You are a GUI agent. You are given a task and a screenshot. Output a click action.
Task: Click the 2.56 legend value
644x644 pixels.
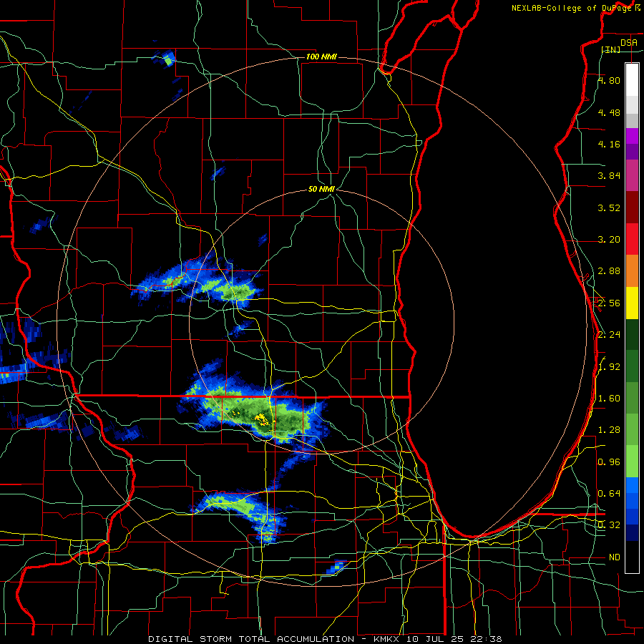(609, 303)
